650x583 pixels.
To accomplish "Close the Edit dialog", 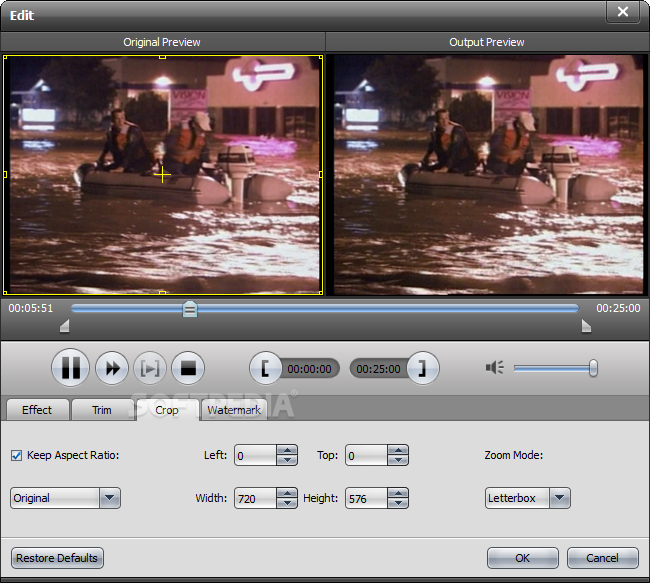I will (623, 12).
